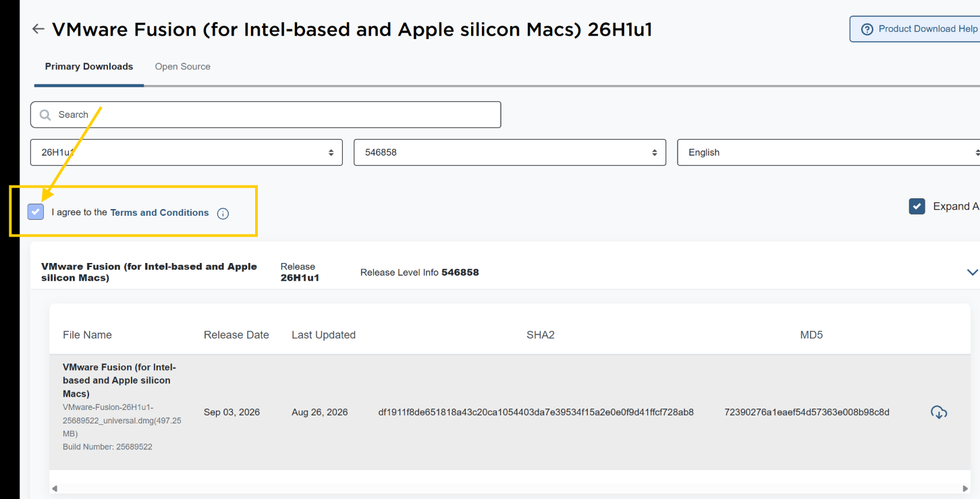980x499 pixels.
Task: Toggle the Terms and Conditions agreement checkbox
Action: click(x=36, y=212)
